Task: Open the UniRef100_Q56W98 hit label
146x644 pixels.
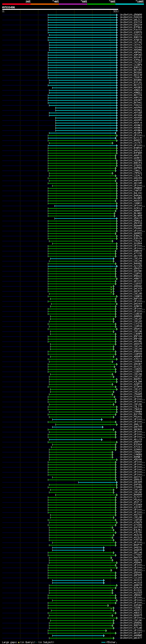Action: (131, 15)
